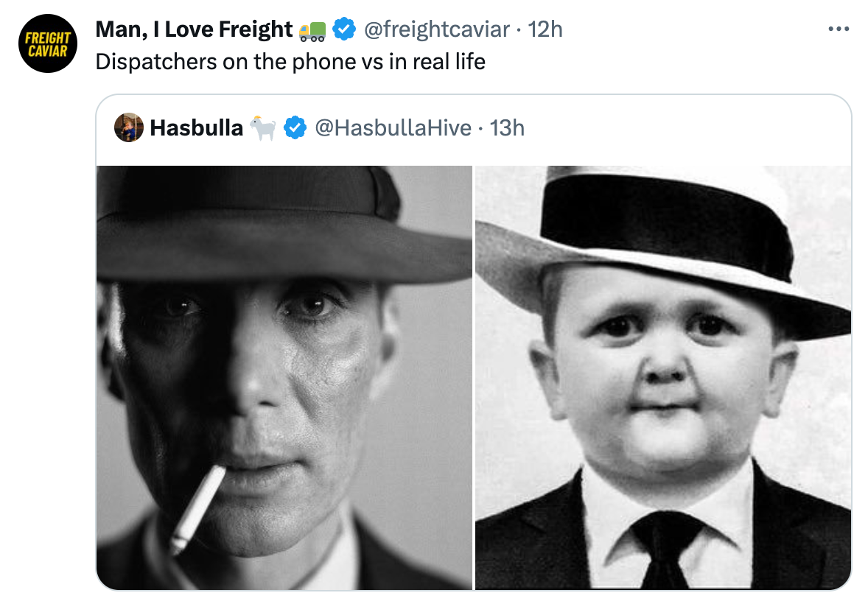Open the Freight Caviar profile avatar

pyautogui.click(x=48, y=43)
